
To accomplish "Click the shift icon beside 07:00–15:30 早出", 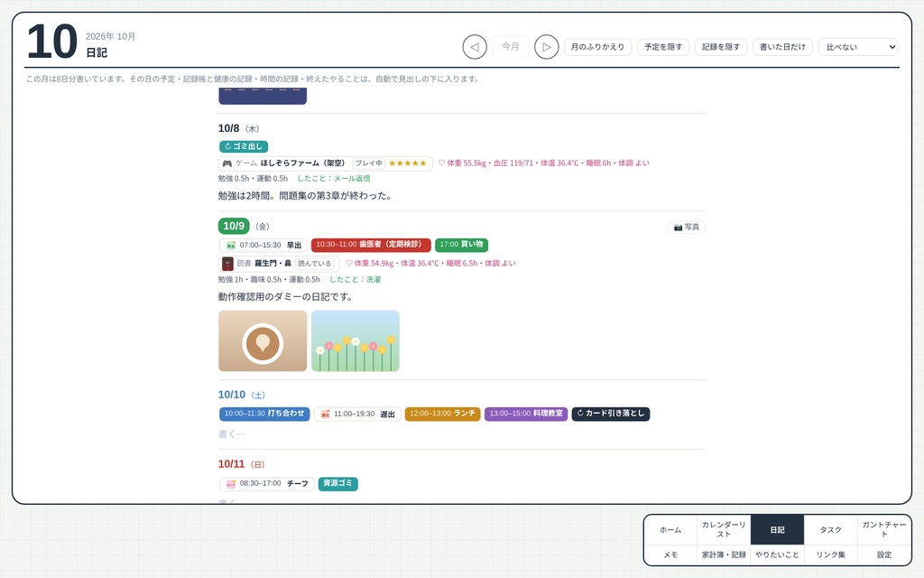I will pos(231,246).
